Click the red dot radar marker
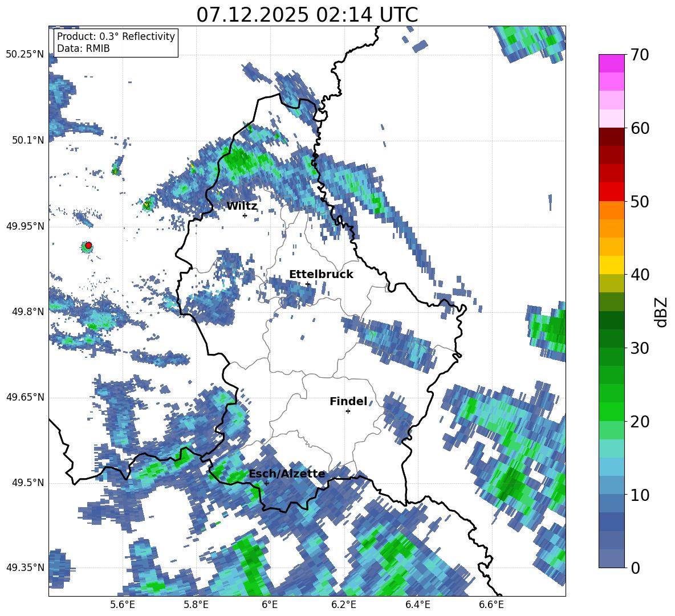The width and height of the screenshot is (675, 616). click(88, 246)
